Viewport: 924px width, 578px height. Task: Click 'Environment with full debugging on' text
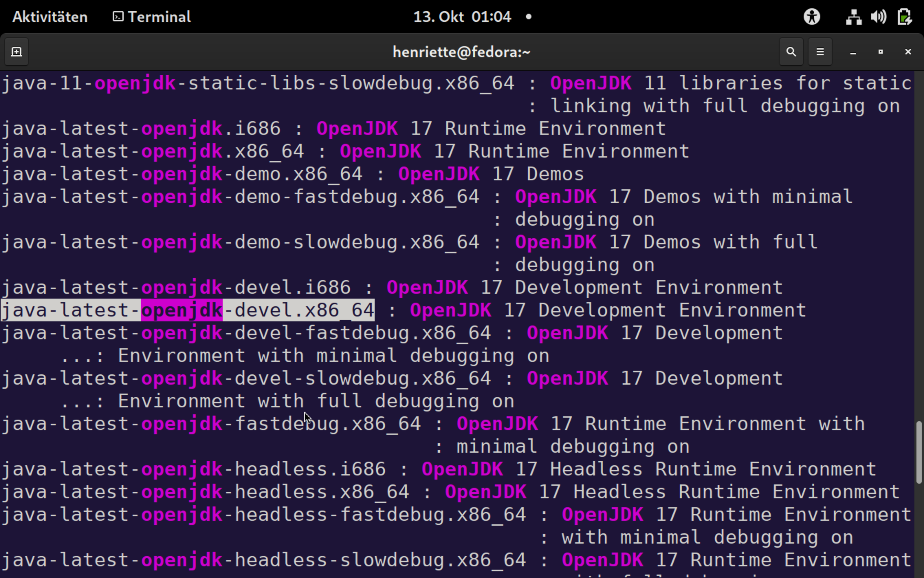(x=316, y=402)
